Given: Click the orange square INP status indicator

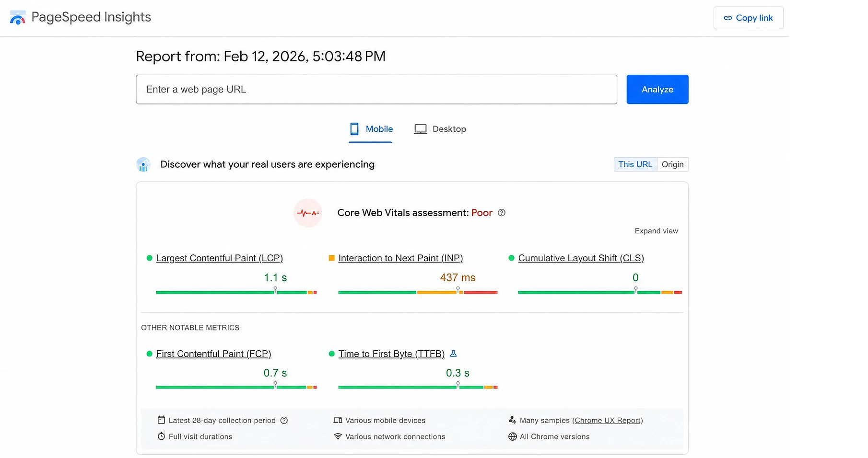Looking at the screenshot, I should (x=331, y=258).
